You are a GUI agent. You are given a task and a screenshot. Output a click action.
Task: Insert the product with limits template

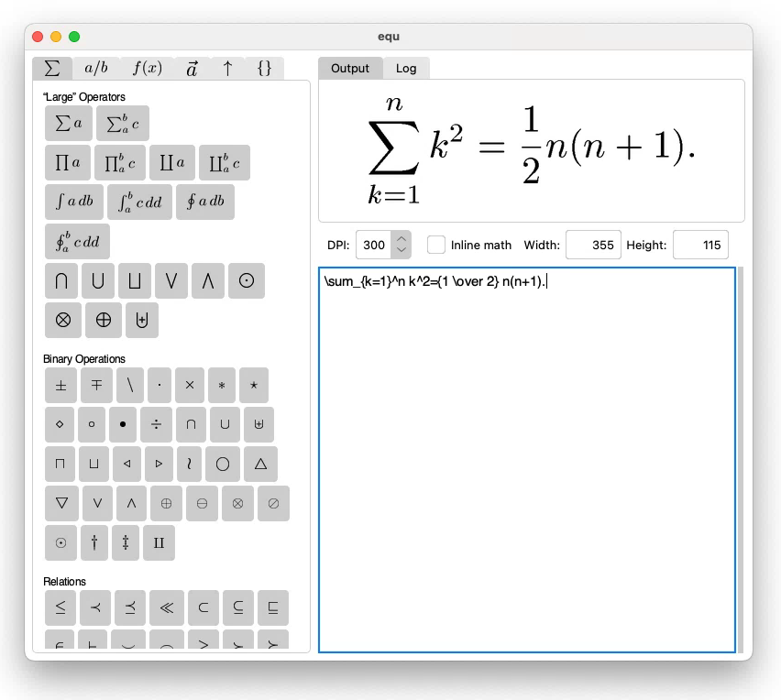tap(120, 162)
